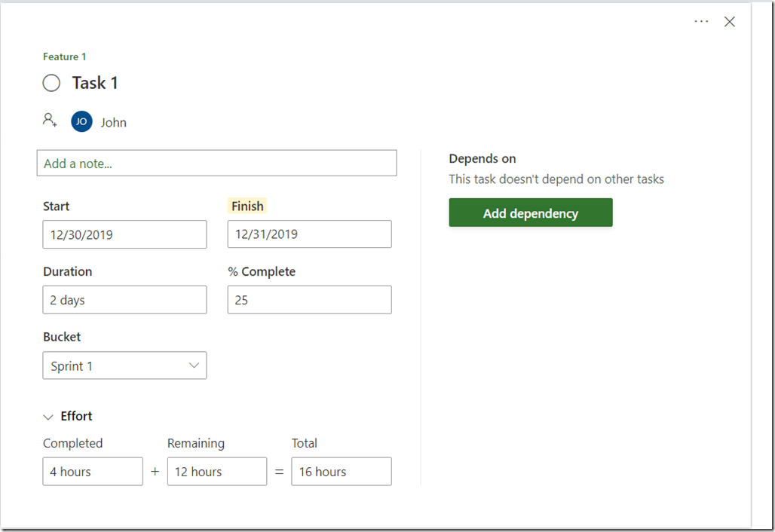Image resolution: width=775 pixels, height=532 pixels.
Task: Click the Remaining effort hours field
Action: point(216,472)
